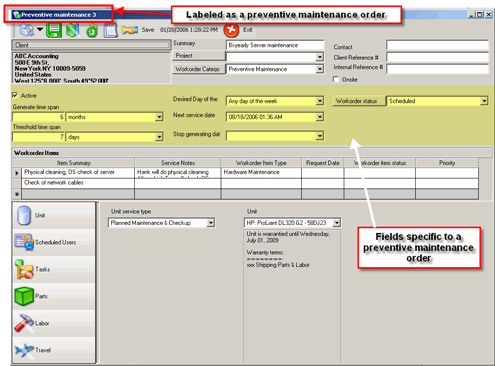Click the Service Notes column header

coord(178,163)
